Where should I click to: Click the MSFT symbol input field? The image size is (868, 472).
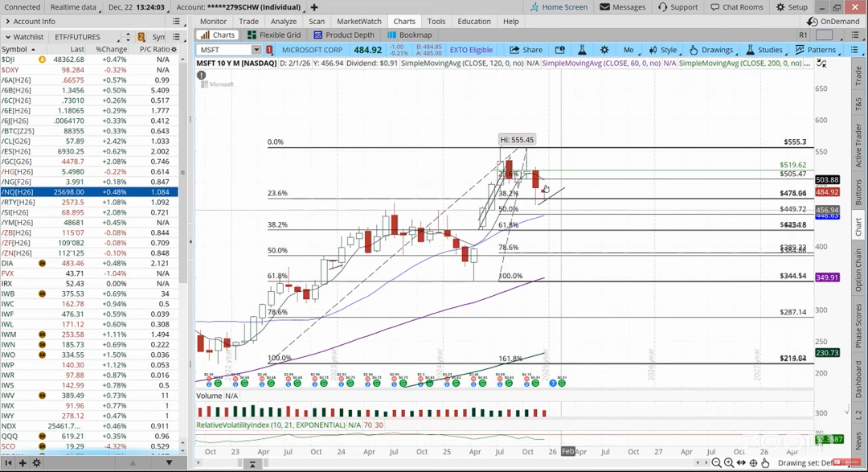(223, 50)
